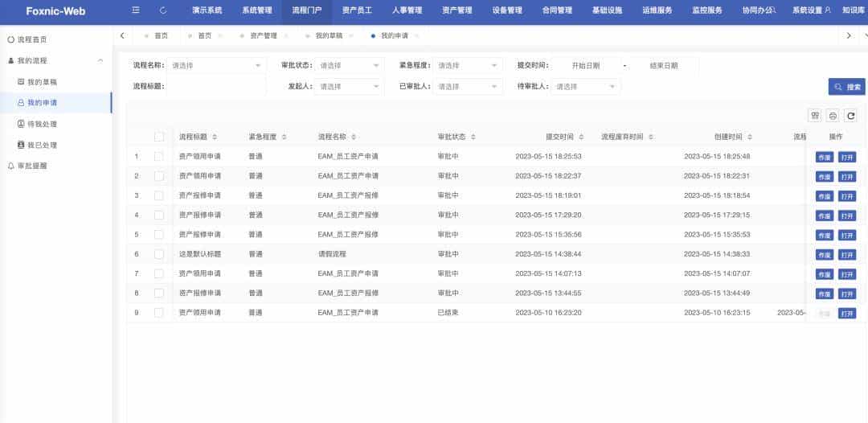Tick the checkbox for row 6 这是默认标题
This screenshot has width=868, height=423.
[159, 254]
